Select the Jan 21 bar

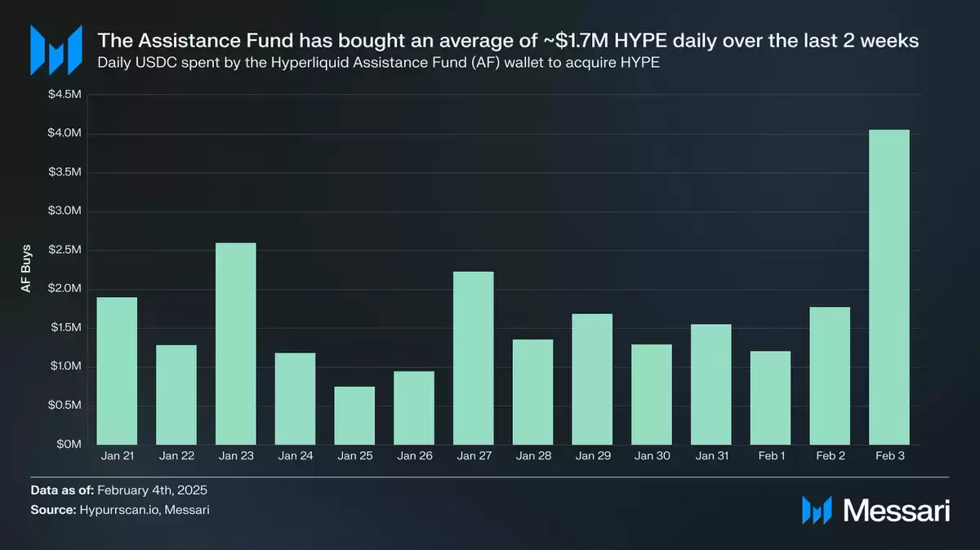click(x=117, y=371)
